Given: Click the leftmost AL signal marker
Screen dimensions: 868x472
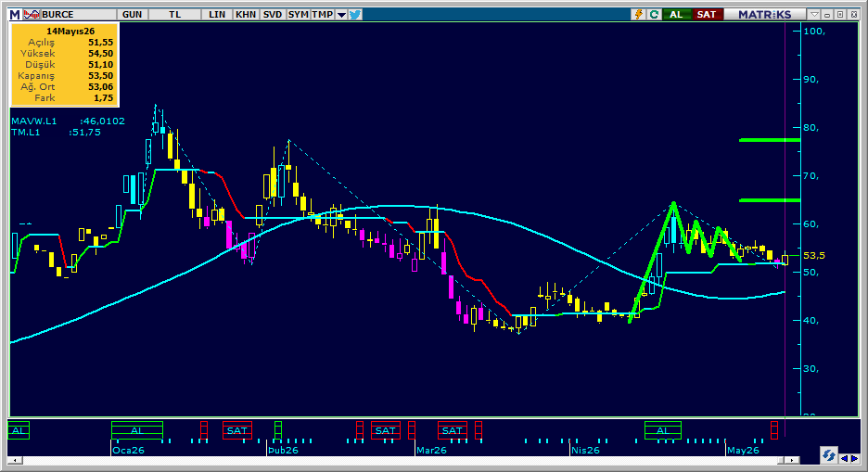Looking at the screenshot, I should tap(19, 430).
